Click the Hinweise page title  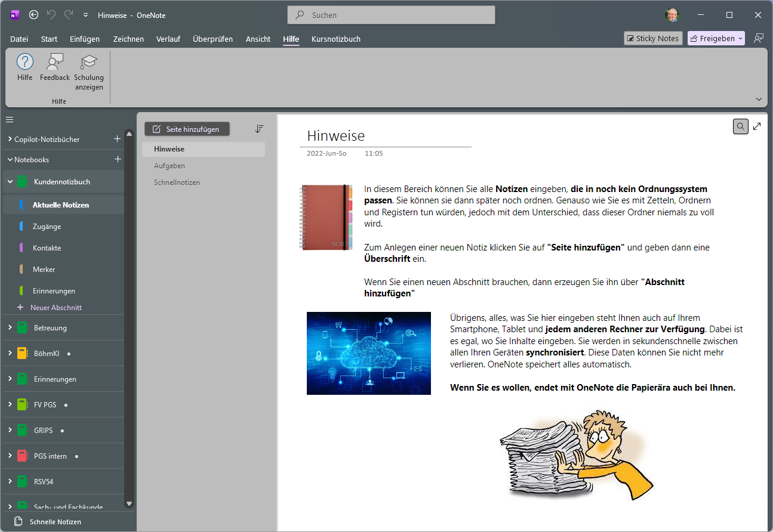(x=336, y=136)
